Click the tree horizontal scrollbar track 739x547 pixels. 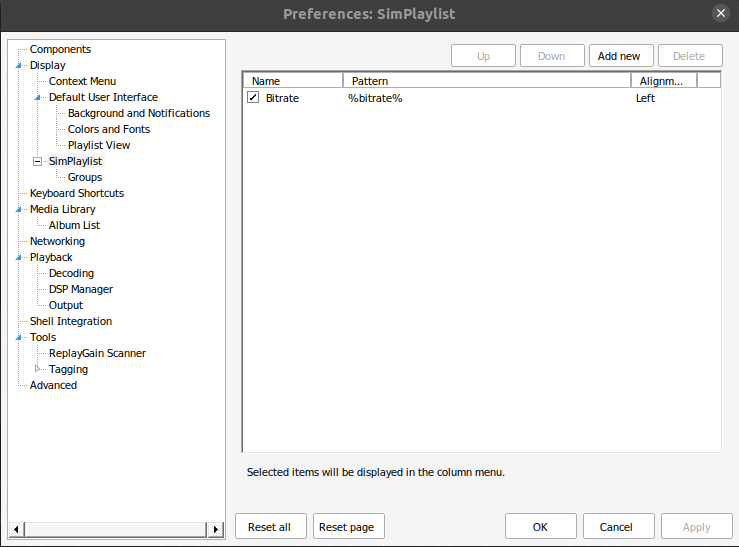[x=115, y=529]
